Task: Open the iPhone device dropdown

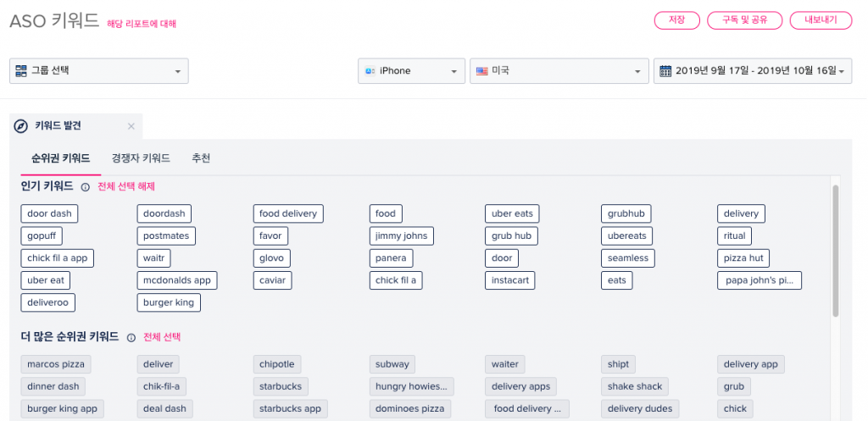Action: pos(411,71)
